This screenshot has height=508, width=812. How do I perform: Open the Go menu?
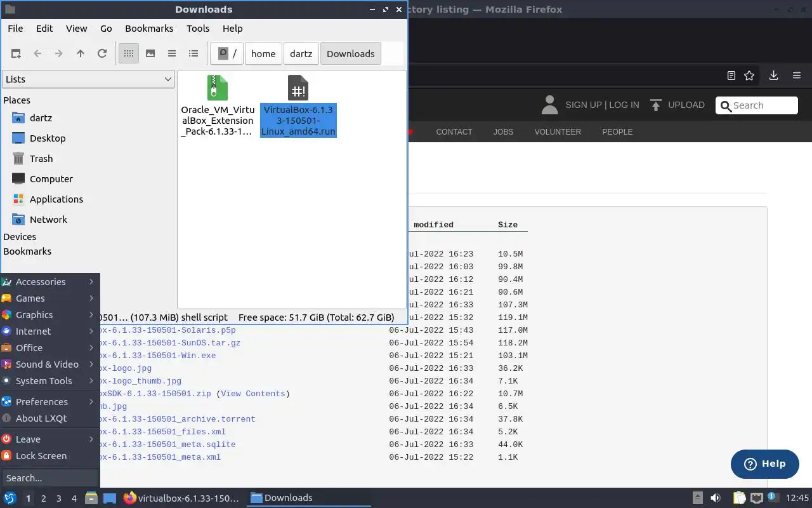click(x=106, y=29)
